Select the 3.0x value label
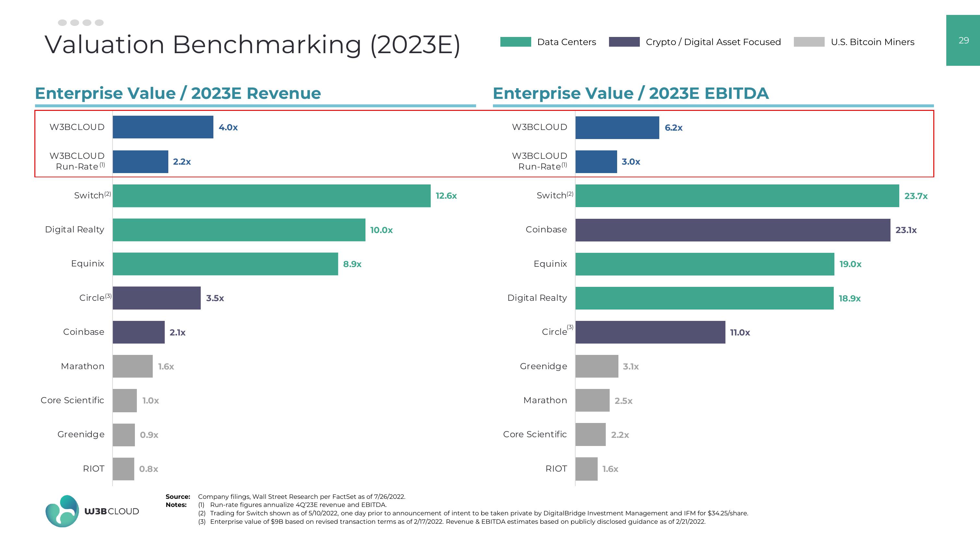This screenshot has height=551, width=980. [x=631, y=162]
